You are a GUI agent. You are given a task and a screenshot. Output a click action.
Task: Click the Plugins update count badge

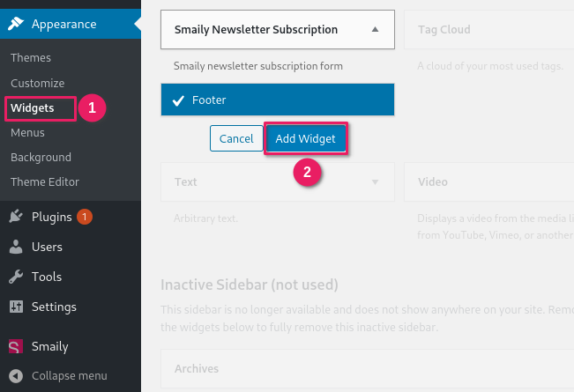(84, 217)
